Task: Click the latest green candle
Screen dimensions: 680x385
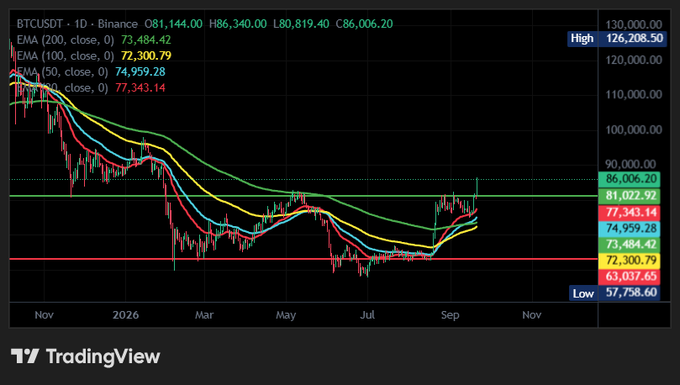Action: (x=477, y=187)
